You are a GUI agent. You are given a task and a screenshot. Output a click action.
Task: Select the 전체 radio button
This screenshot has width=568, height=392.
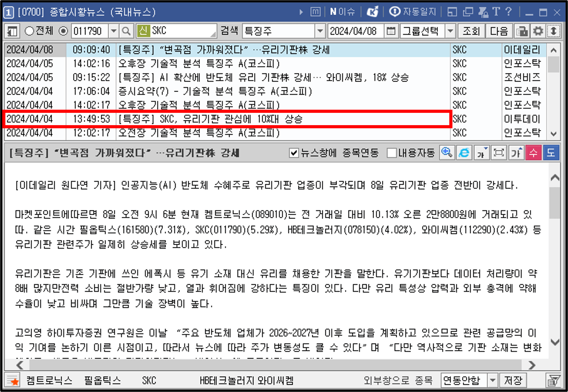click(x=30, y=31)
